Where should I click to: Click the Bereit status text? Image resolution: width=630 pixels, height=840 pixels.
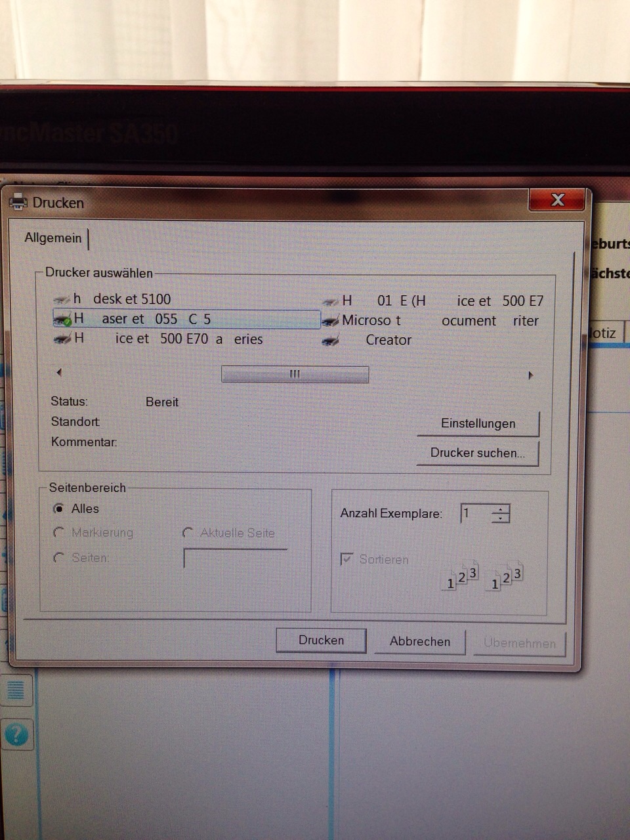click(x=162, y=402)
